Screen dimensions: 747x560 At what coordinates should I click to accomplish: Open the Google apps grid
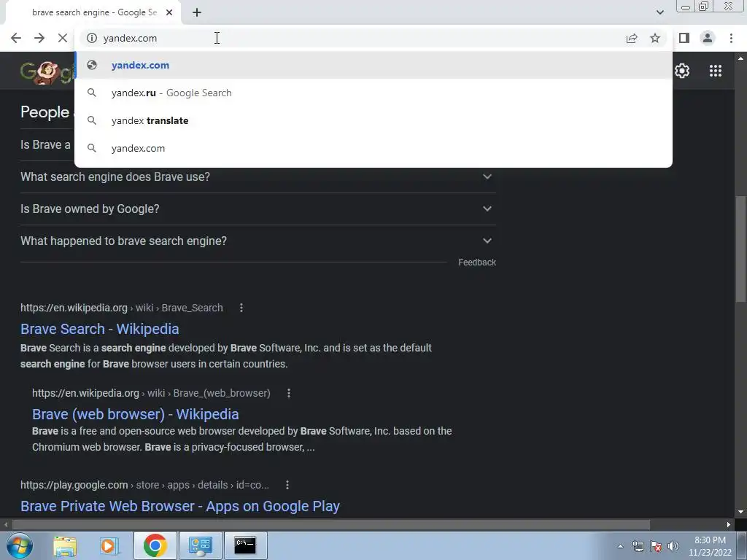click(716, 71)
